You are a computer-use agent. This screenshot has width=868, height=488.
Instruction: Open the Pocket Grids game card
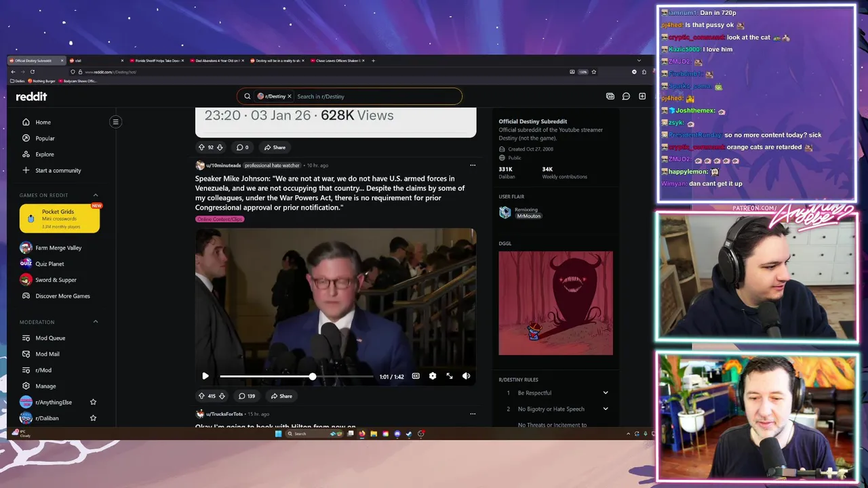point(60,218)
